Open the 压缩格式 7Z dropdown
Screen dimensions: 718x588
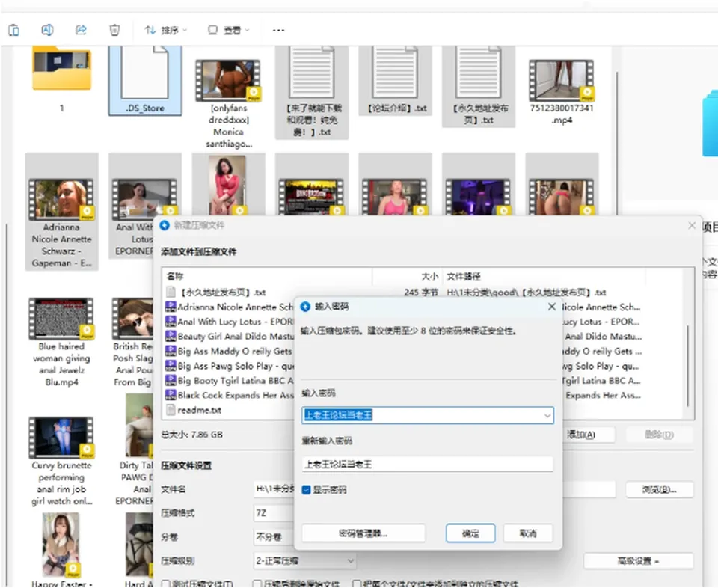point(274,513)
